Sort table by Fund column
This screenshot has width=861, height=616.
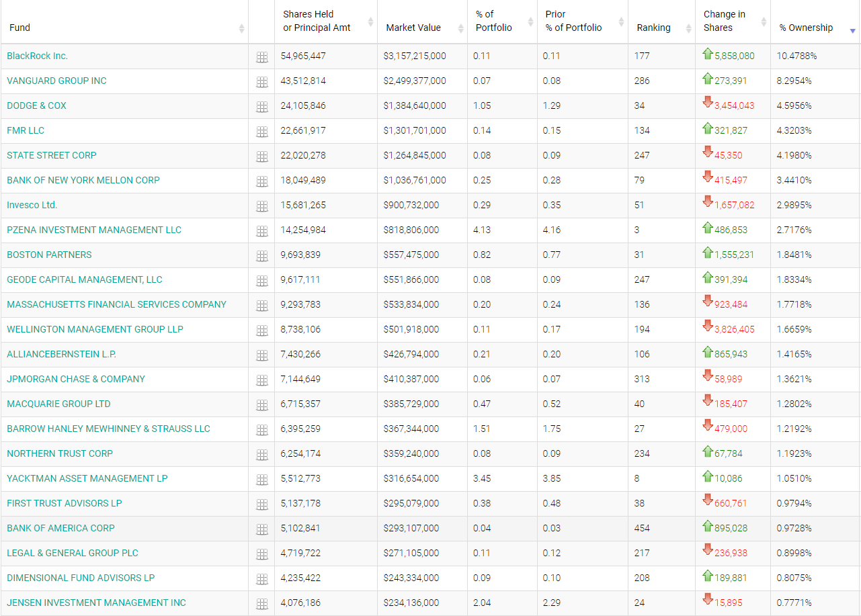pos(124,22)
